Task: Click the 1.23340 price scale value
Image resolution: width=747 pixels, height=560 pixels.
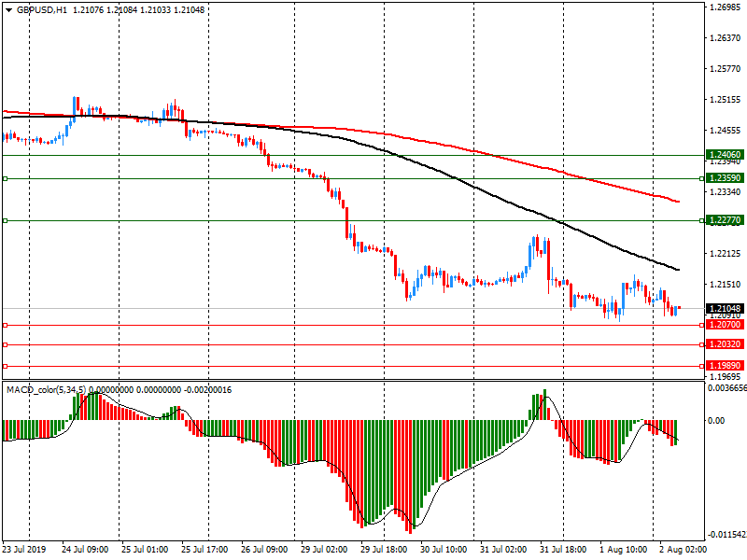Action: 726,191
